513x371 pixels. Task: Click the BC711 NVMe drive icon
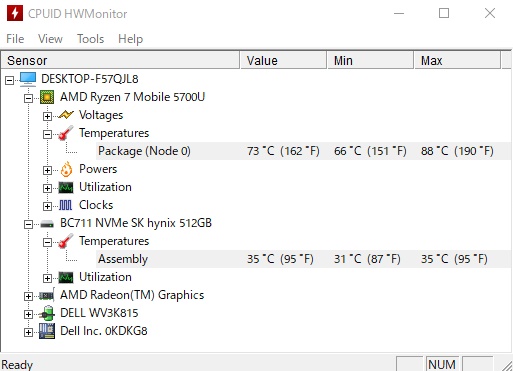coord(47,224)
